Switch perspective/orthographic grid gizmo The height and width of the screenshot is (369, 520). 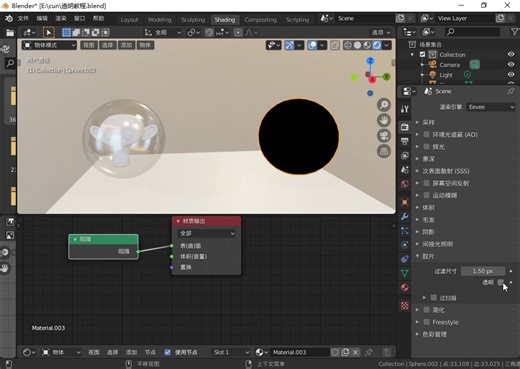[x=384, y=151]
